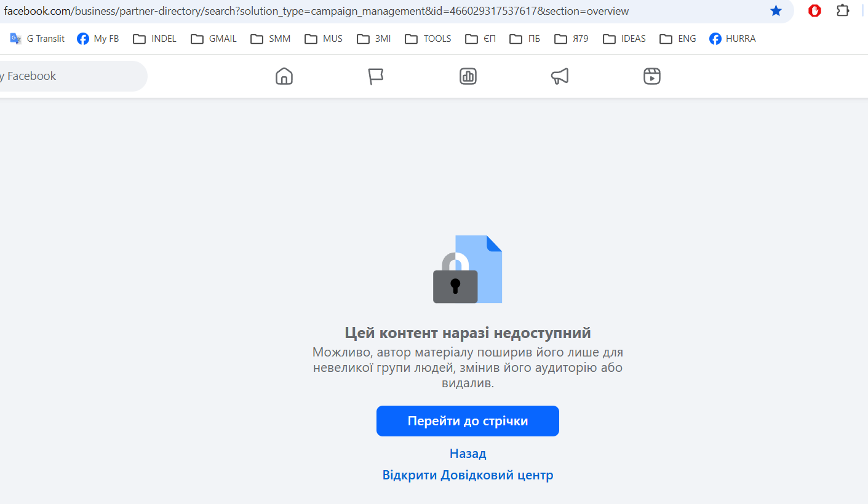The width and height of the screenshot is (868, 504).
Task: Open the Pages flag icon
Action: 376,76
